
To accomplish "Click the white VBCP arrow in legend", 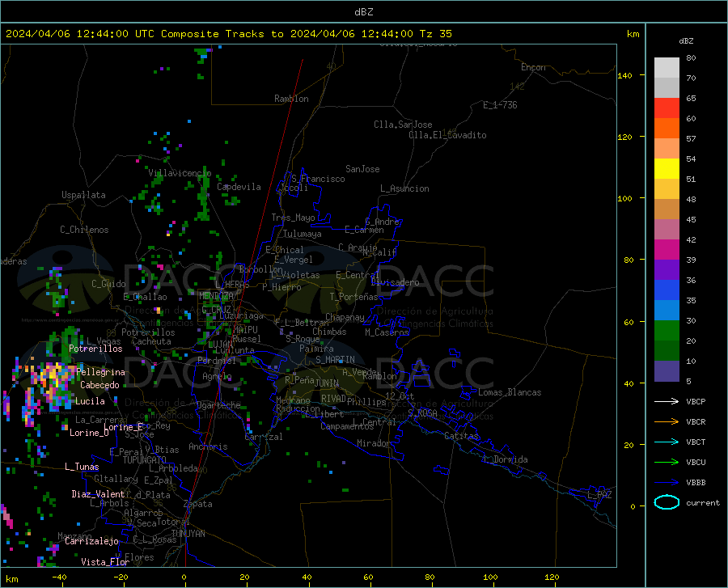I will tap(667, 401).
